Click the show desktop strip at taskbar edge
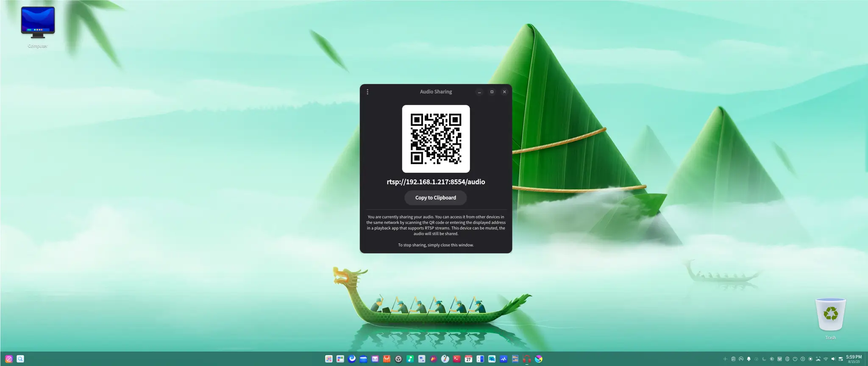Image resolution: width=868 pixels, height=366 pixels. click(866, 359)
